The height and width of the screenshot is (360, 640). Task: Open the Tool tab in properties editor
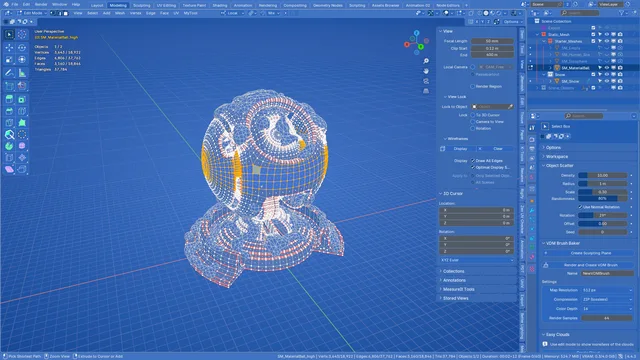[x=532, y=128]
